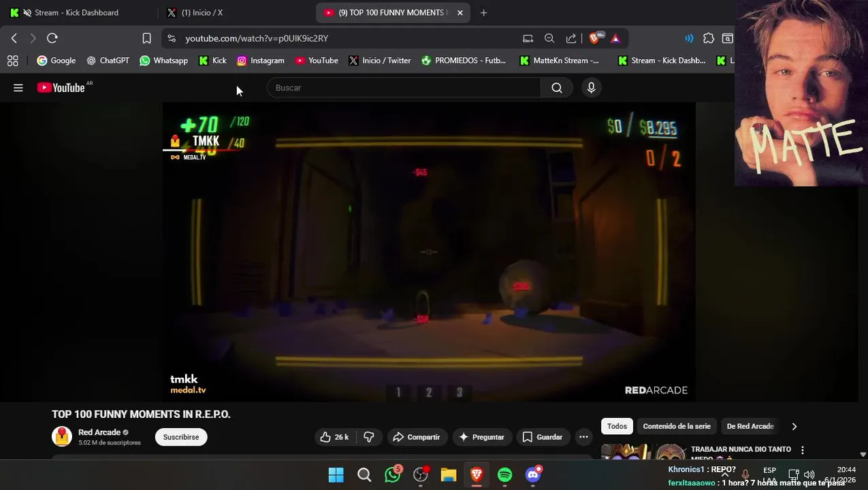Click the video player to pause
Screen dimensions: 868x490
429,252
